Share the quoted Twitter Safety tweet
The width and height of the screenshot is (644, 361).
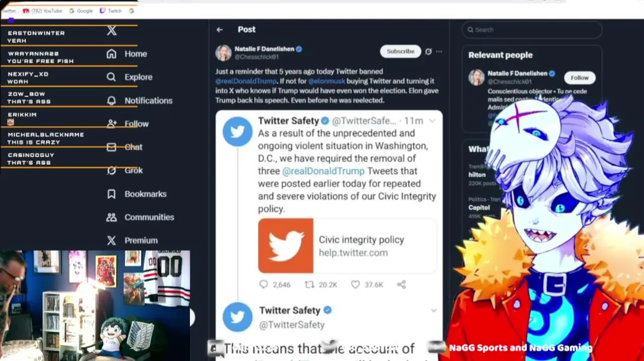401,284
